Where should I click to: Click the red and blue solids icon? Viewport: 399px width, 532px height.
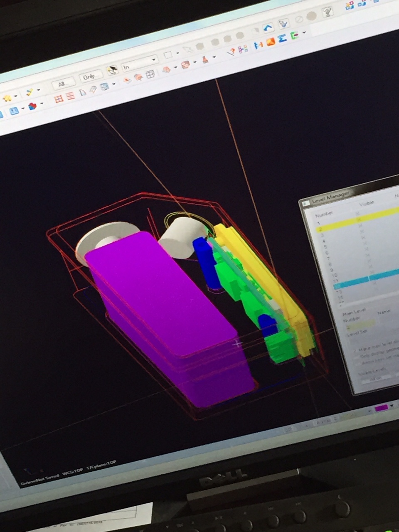(x=32, y=106)
